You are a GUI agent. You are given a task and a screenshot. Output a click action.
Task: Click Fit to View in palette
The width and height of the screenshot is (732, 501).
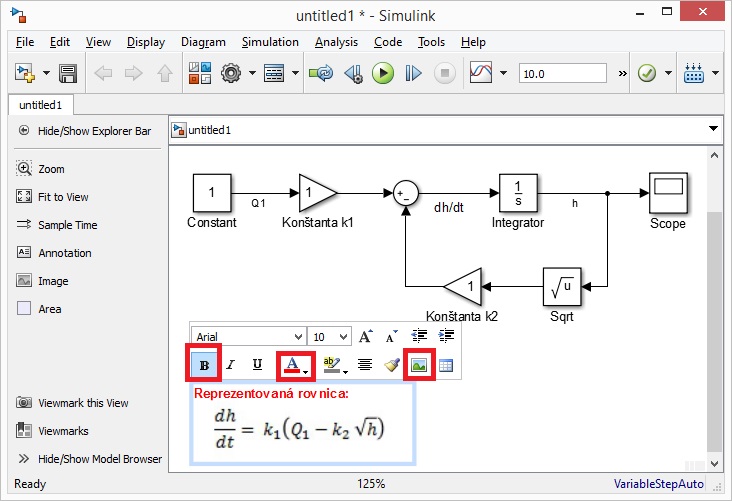point(52,197)
